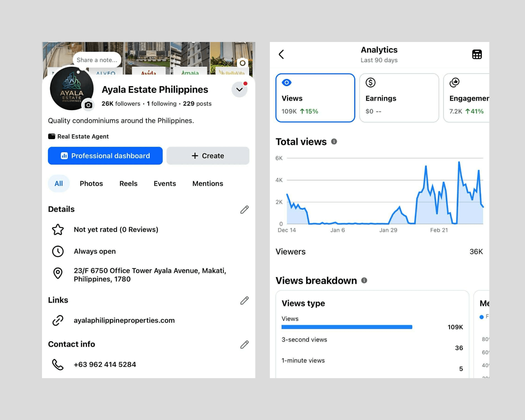Click the Total views info icon
The height and width of the screenshot is (420, 525).
click(334, 141)
